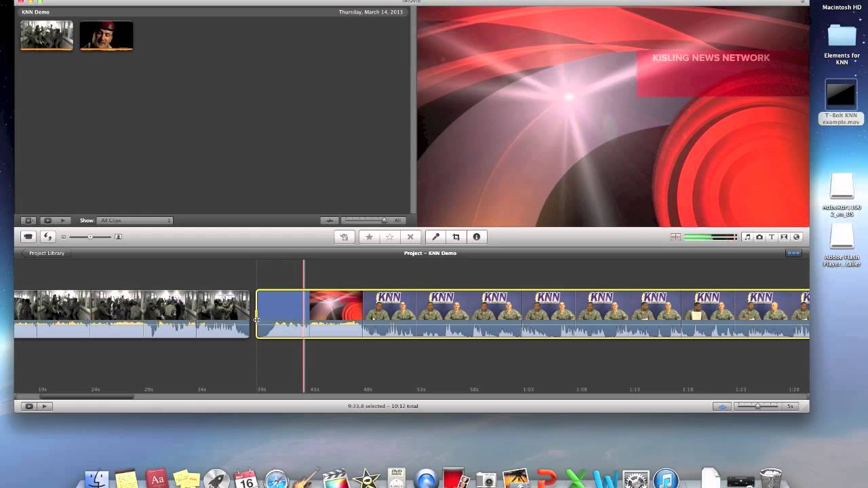Open the Maps and Backgrounds browser
The width and height of the screenshot is (868, 488).
click(797, 237)
